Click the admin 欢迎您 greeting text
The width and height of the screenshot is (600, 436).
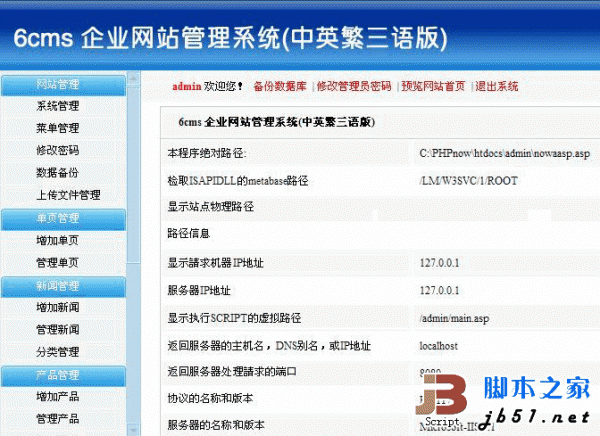(x=207, y=86)
